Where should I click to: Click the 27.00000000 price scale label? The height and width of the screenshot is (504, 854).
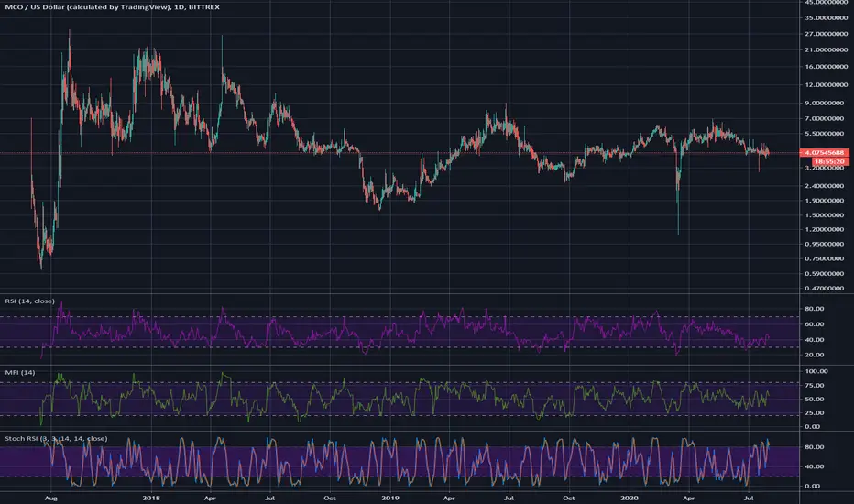tap(826, 34)
